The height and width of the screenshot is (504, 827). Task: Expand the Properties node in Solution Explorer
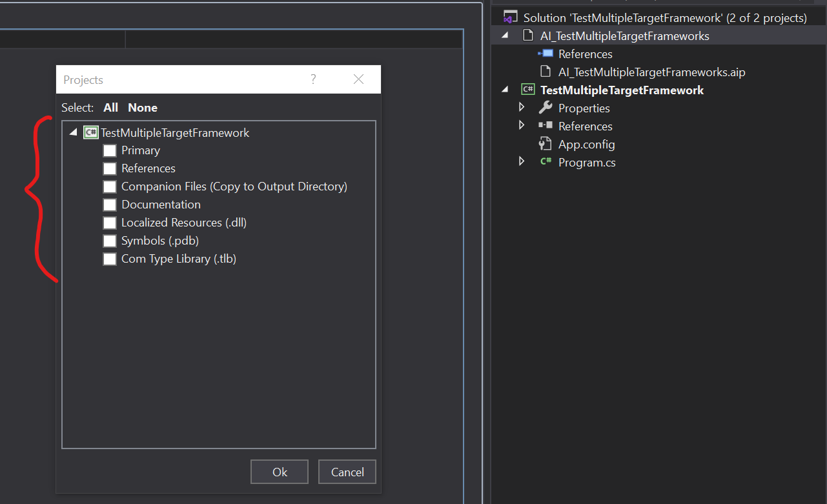(522, 107)
